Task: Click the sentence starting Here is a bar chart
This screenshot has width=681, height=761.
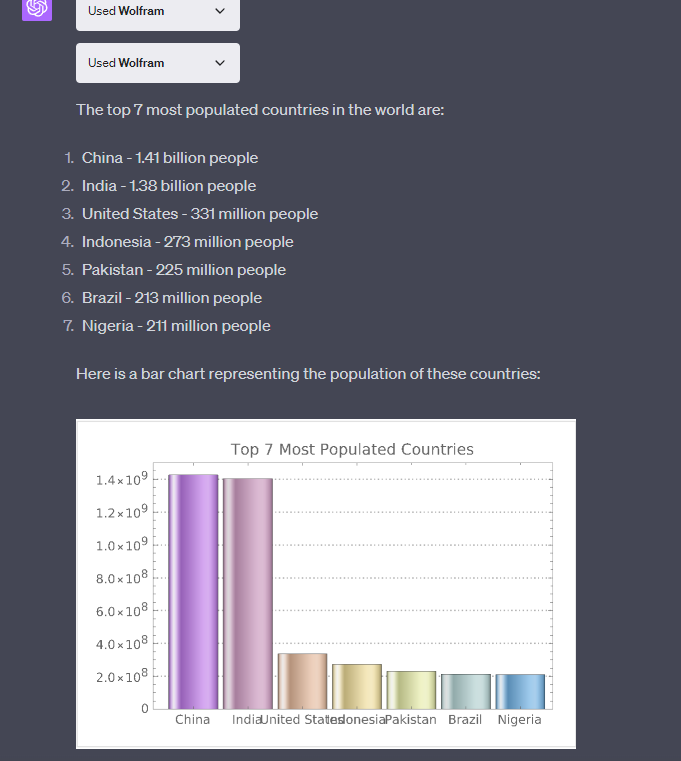Action: click(308, 374)
